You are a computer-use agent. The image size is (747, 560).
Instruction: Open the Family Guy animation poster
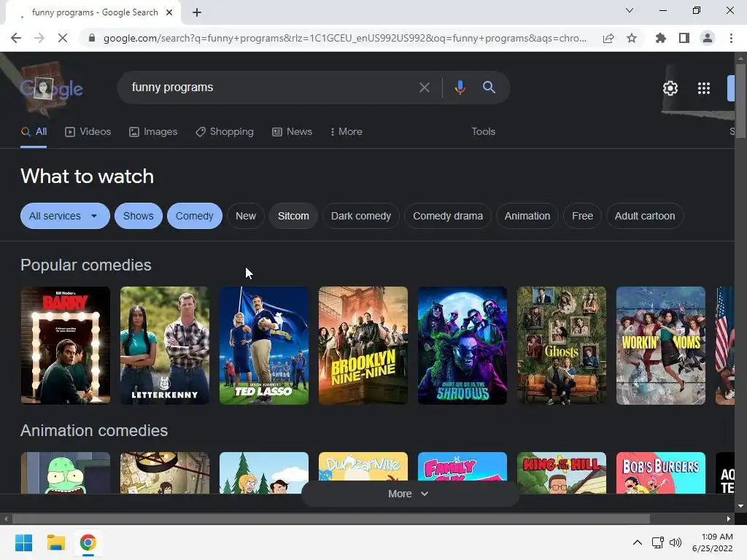point(462,467)
